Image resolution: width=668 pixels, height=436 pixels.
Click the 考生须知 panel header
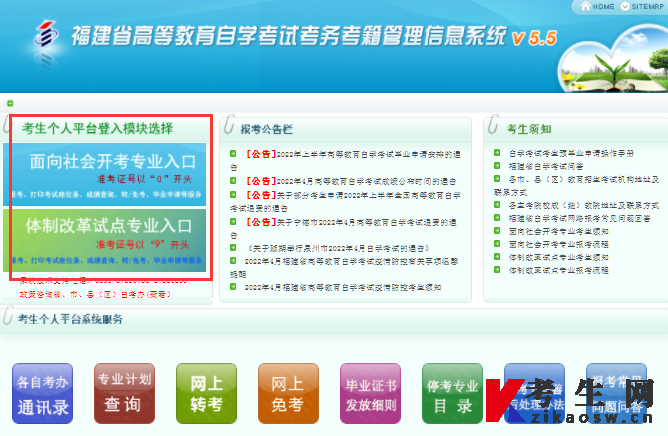[x=529, y=129]
